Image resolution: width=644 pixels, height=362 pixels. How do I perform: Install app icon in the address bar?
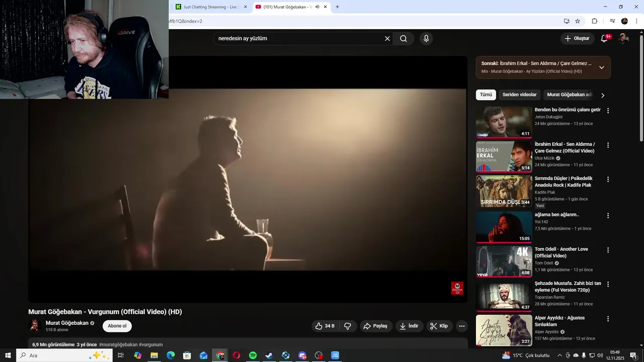point(567,21)
